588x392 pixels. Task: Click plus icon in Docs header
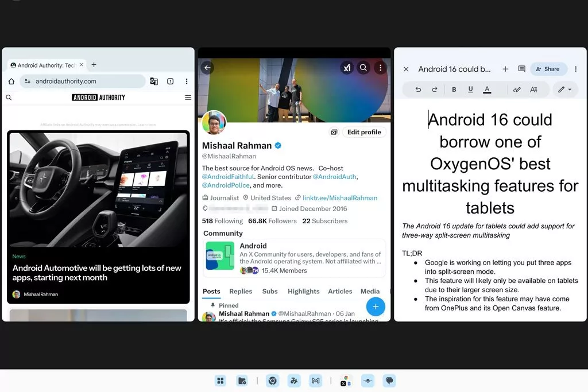(x=505, y=69)
